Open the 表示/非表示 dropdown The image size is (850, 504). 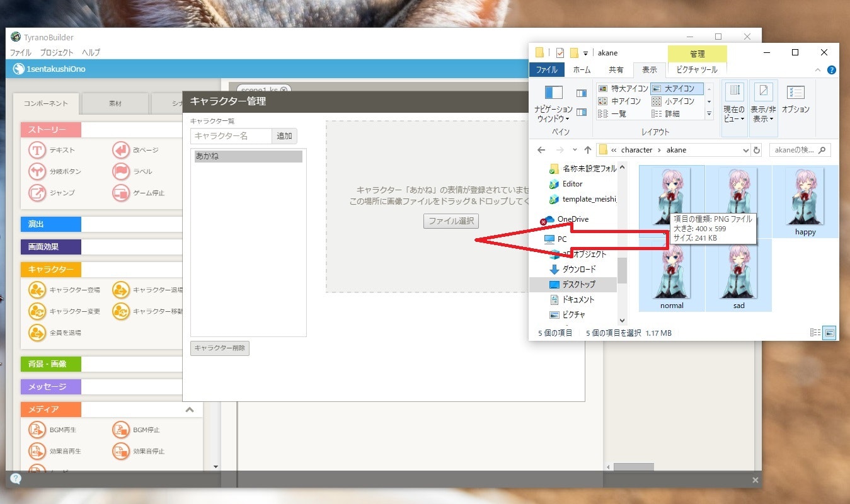[x=763, y=107]
